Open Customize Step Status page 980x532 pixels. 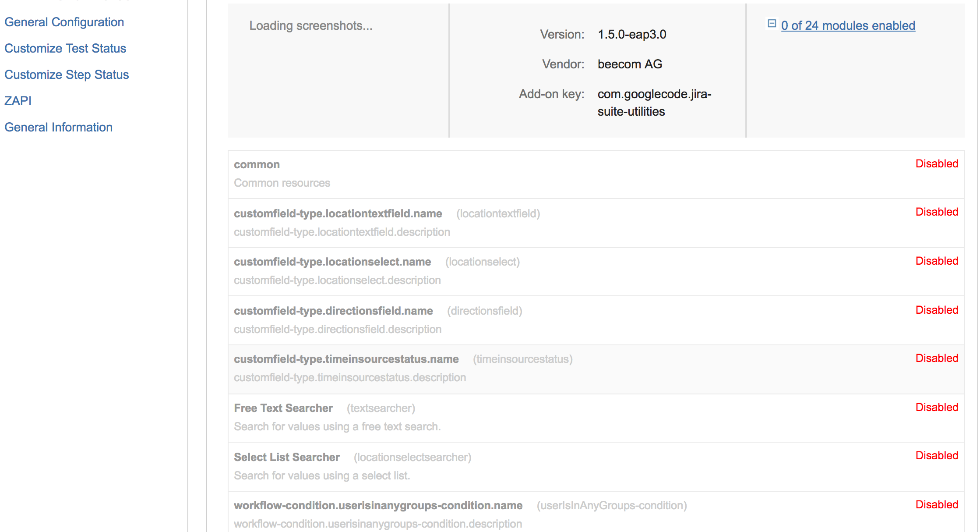tap(67, 74)
